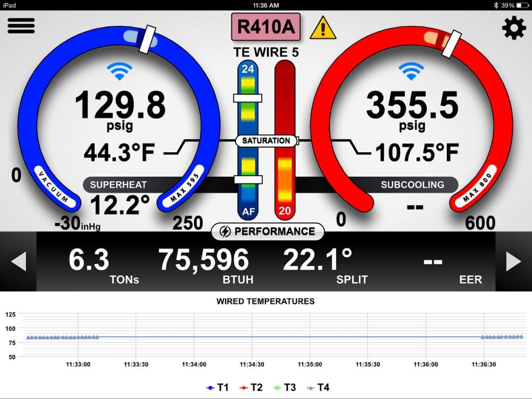
Task: Open the hamburger menu
Action: coord(21,25)
